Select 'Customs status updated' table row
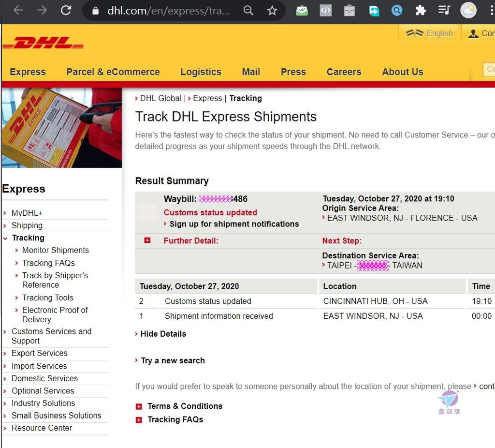The image size is (495, 448). (315, 301)
